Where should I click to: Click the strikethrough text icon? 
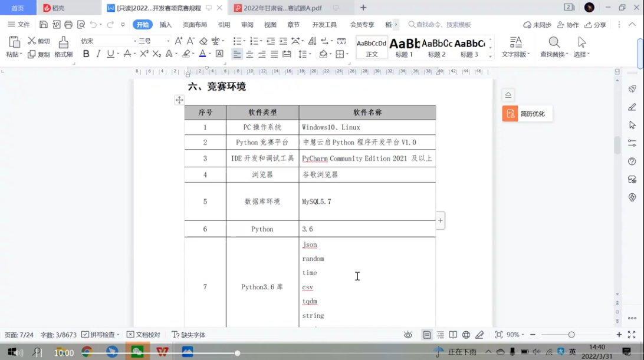click(127, 54)
